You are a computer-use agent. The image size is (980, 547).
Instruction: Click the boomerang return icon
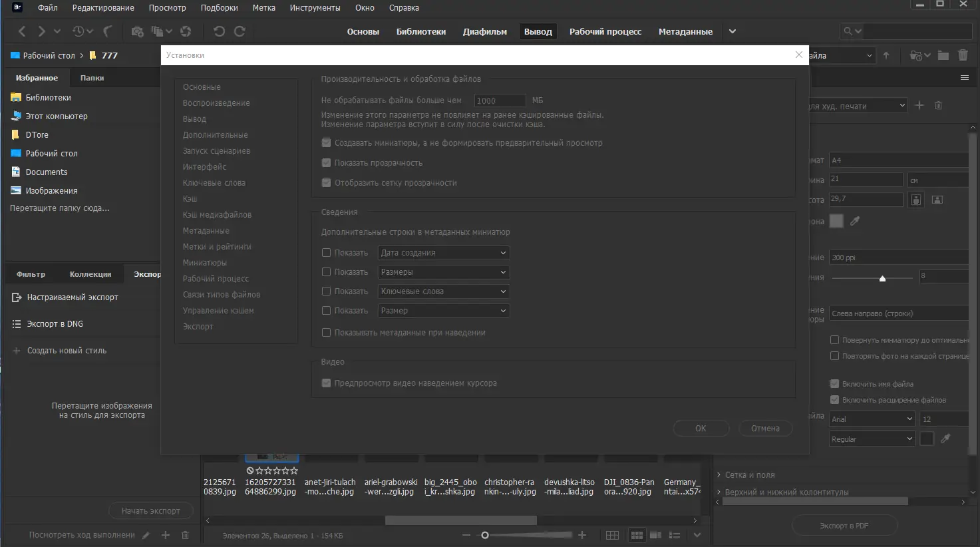point(107,31)
